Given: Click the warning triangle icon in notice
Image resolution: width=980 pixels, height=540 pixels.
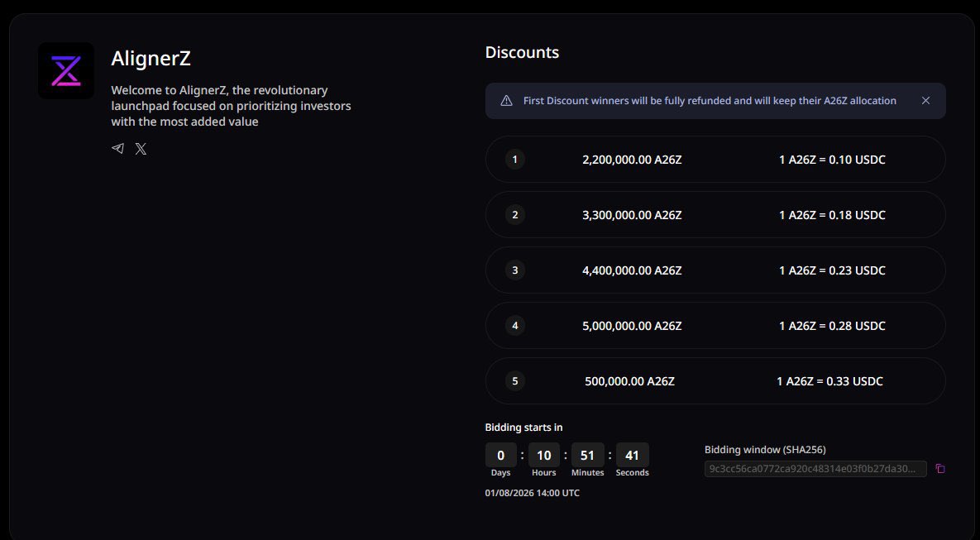Looking at the screenshot, I should (x=506, y=101).
